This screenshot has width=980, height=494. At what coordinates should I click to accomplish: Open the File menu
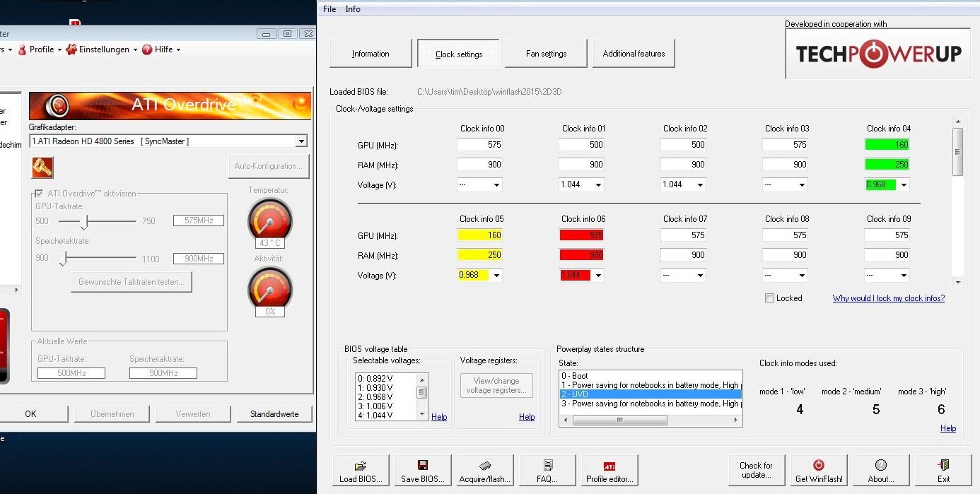click(x=329, y=9)
